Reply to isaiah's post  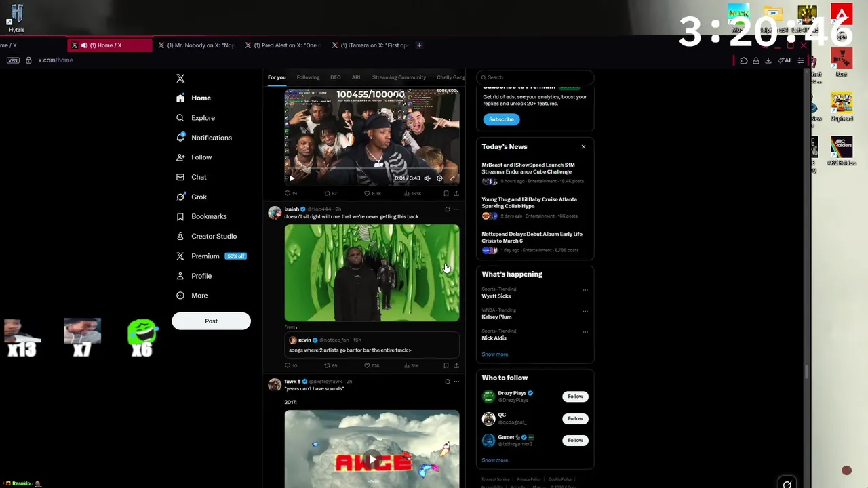[x=290, y=366]
